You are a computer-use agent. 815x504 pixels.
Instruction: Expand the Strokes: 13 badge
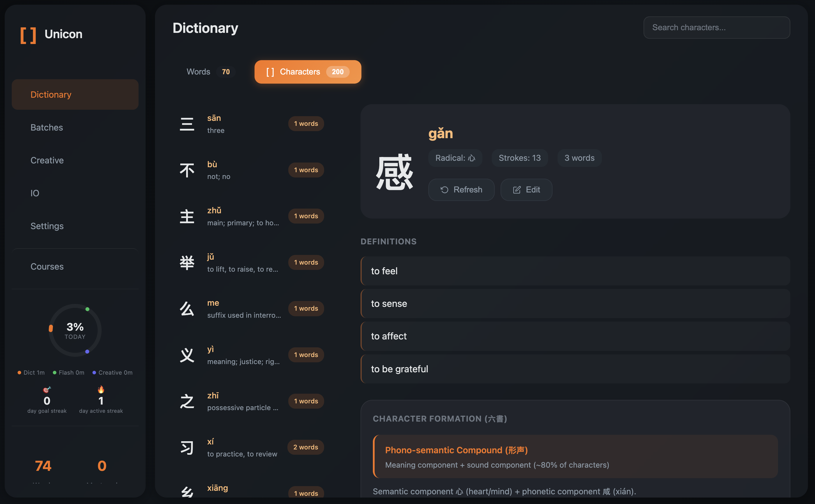point(519,158)
